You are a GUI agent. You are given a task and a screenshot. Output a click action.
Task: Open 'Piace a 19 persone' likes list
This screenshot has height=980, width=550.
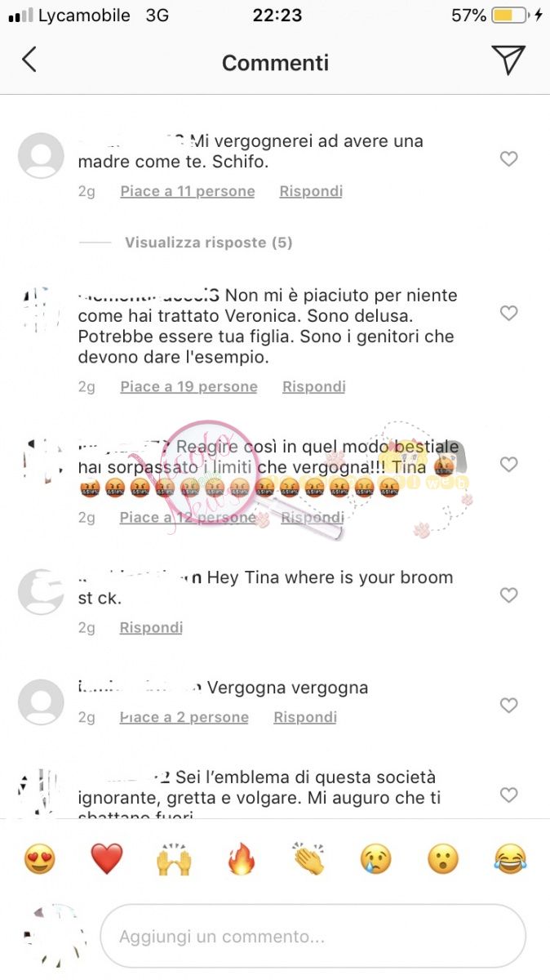[189, 386]
